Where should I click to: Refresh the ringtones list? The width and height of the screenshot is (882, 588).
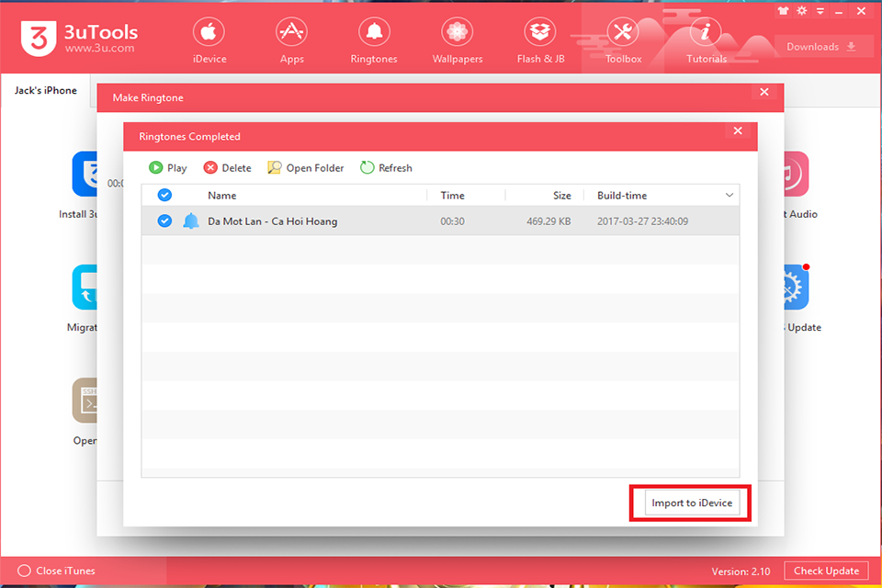386,168
